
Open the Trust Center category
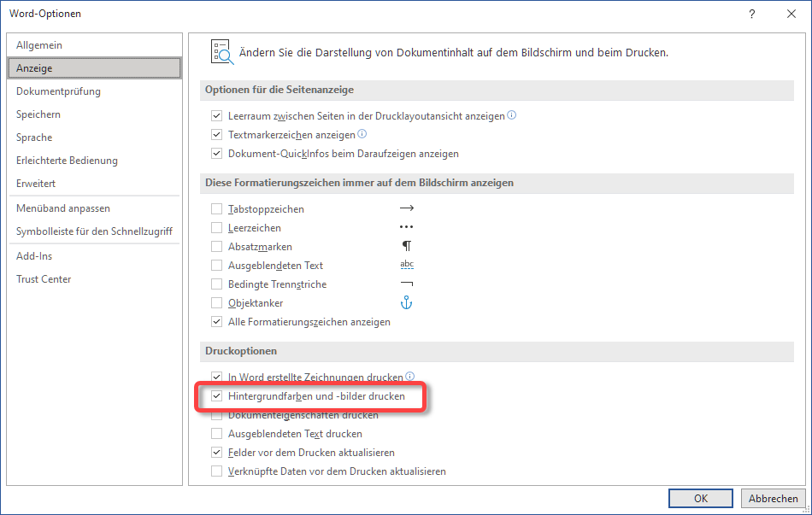[94, 279]
